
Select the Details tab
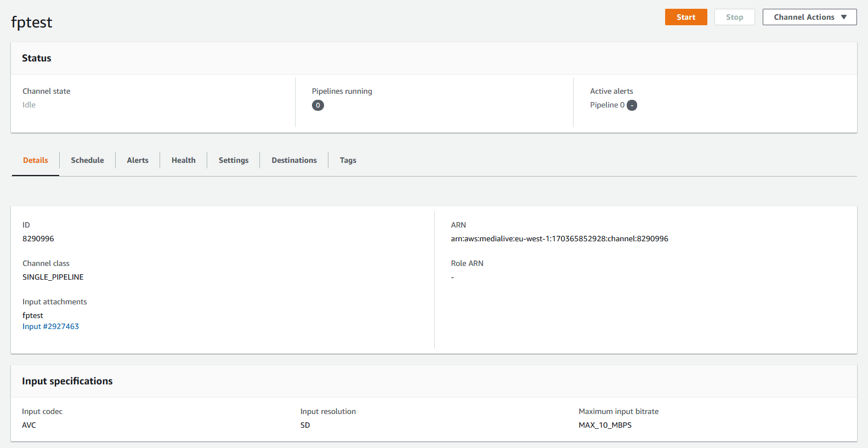[x=36, y=160]
